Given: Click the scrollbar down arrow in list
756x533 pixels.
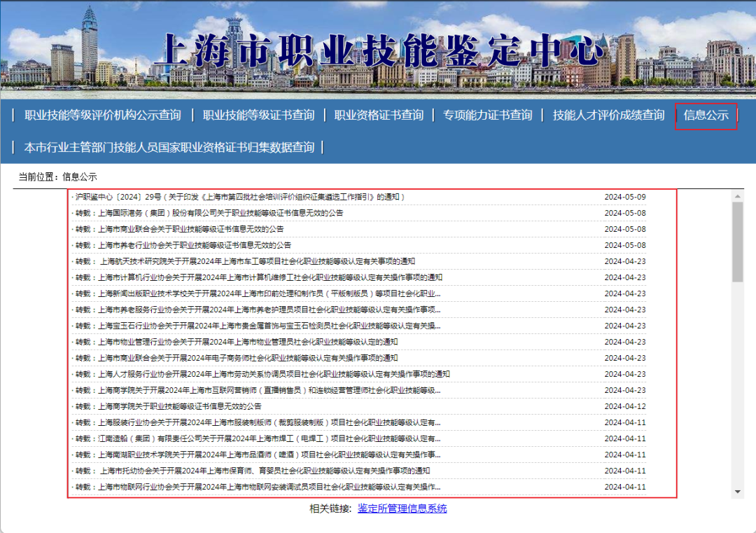Looking at the screenshot, I should pyautogui.click(x=738, y=492).
